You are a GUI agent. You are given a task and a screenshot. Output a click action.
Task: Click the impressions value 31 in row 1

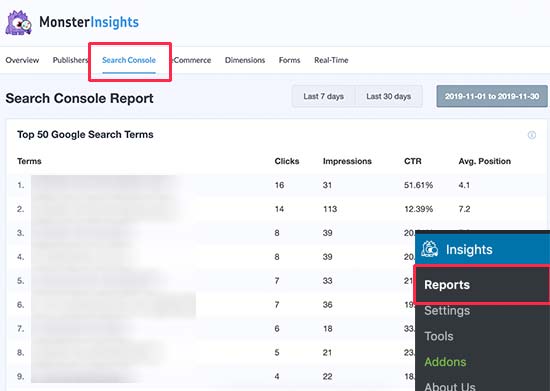point(327,185)
